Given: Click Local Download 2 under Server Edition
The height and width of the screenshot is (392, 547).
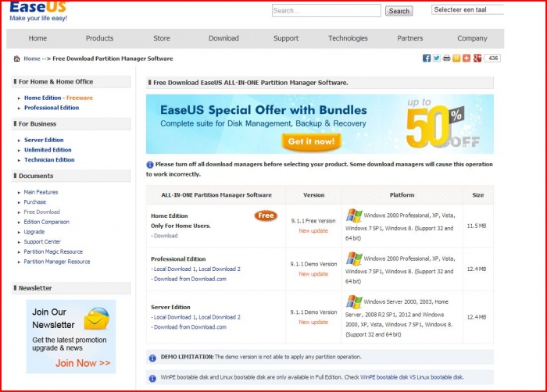Looking at the screenshot, I should tap(220, 317).
